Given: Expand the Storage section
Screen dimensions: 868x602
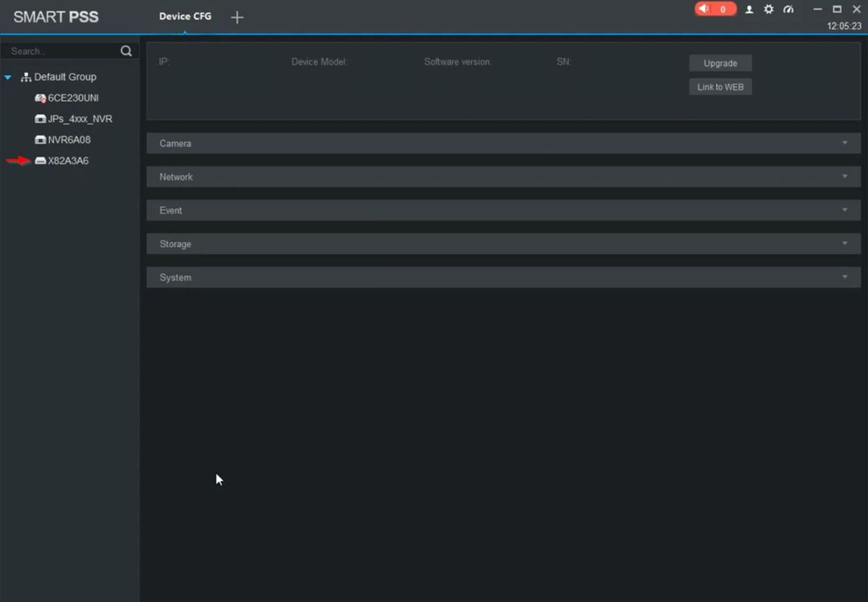Looking at the screenshot, I should 503,244.
